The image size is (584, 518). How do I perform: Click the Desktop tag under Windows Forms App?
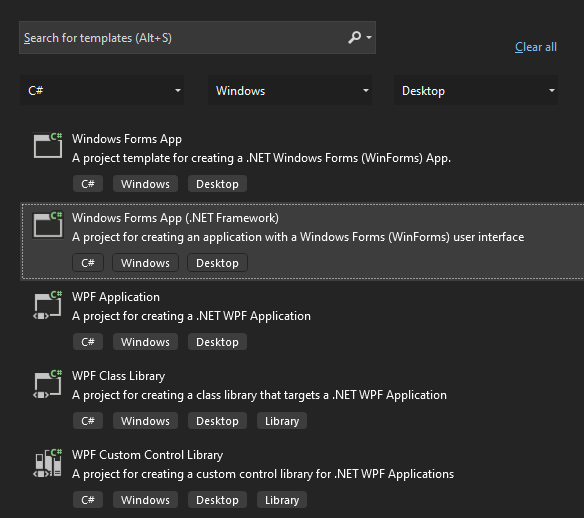[x=217, y=184]
